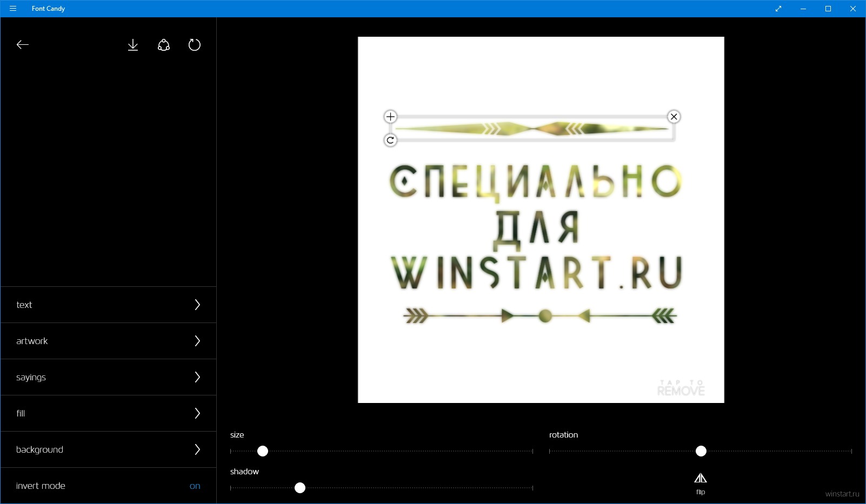866x504 pixels.
Task: Expand the text menu chevron
Action: pos(197,305)
